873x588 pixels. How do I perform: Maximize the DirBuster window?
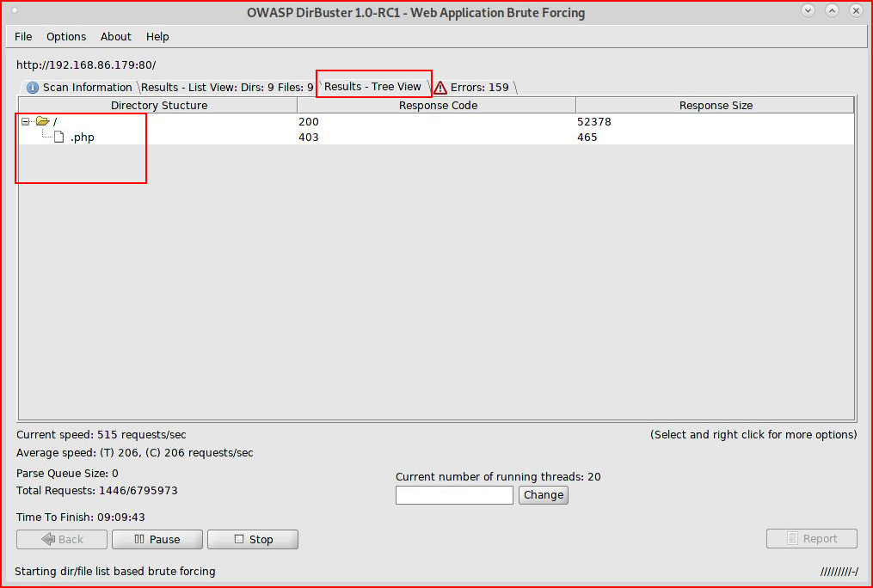(x=832, y=10)
